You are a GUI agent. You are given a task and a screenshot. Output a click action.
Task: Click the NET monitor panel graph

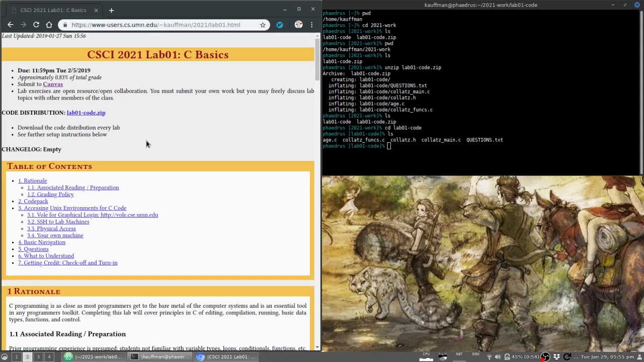459,356
